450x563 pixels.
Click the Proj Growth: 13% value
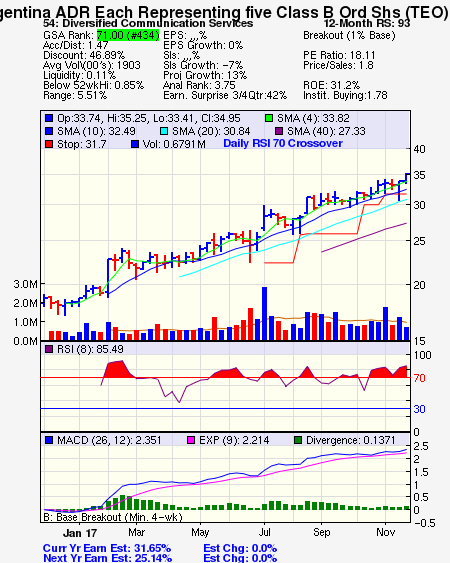tap(205, 75)
